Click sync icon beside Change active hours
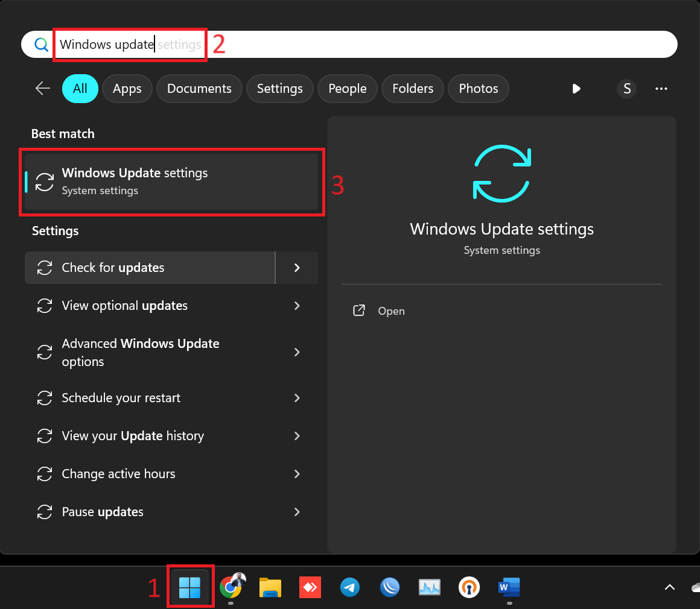This screenshot has height=609, width=700. 45,474
